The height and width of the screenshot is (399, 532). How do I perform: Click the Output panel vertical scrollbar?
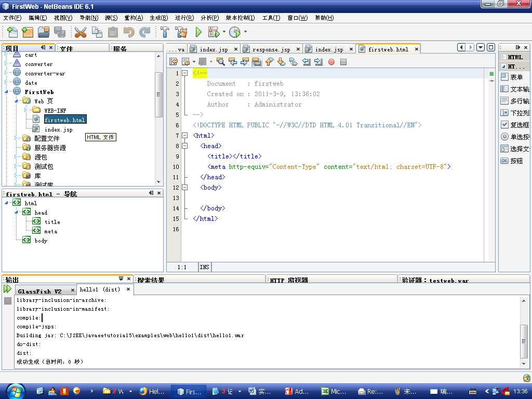(524, 341)
